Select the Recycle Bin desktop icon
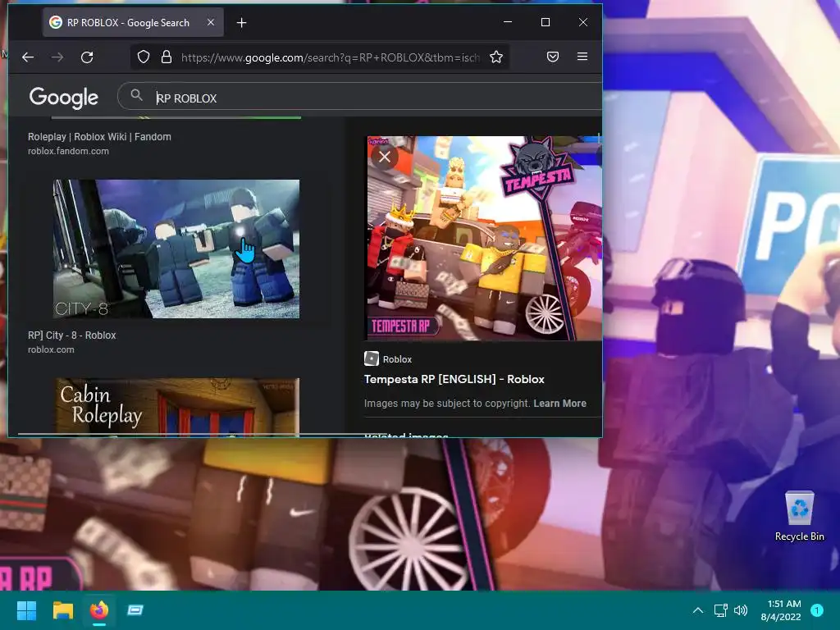Image resolution: width=840 pixels, height=630 pixels. click(800, 516)
